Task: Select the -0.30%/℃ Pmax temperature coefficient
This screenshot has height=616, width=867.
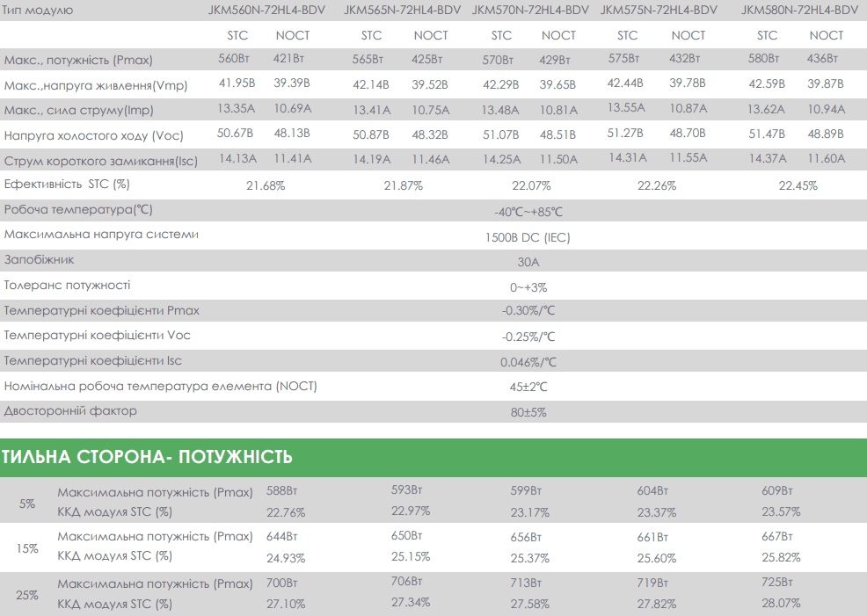Action: pyautogui.click(x=528, y=311)
